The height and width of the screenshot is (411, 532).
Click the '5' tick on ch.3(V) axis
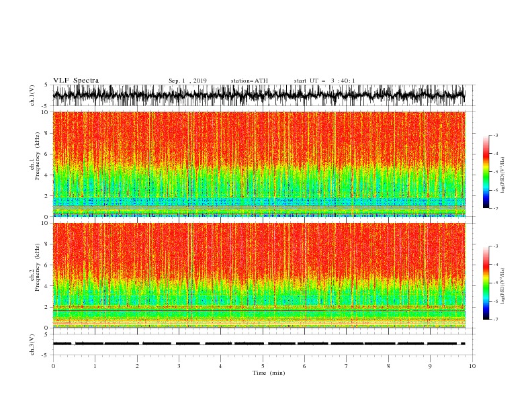46,334
